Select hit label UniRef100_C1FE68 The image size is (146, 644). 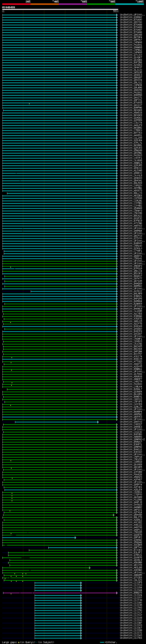pyautogui.click(x=131, y=198)
